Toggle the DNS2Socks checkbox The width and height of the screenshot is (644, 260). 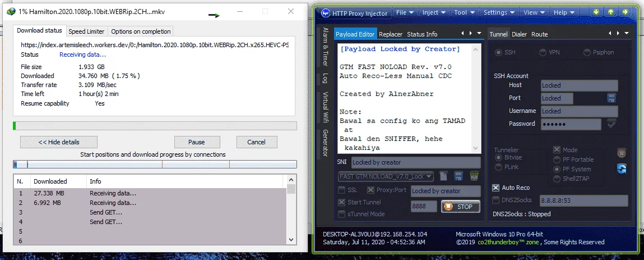[x=495, y=200]
